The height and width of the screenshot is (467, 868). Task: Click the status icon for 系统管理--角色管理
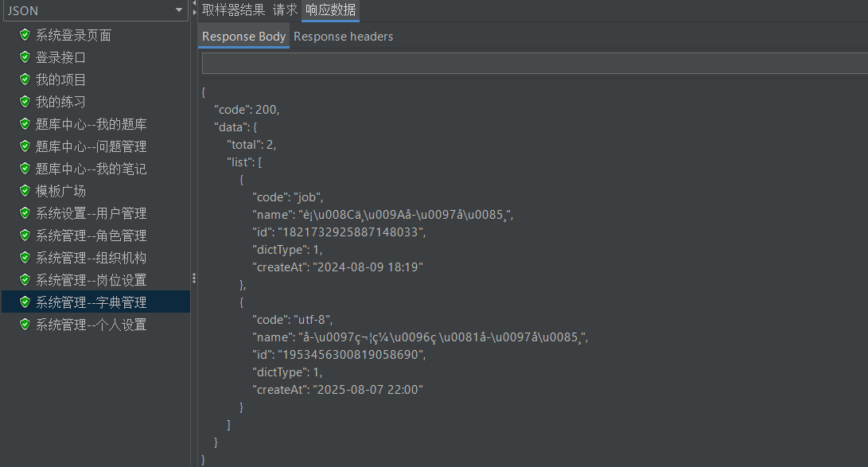[25, 235]
